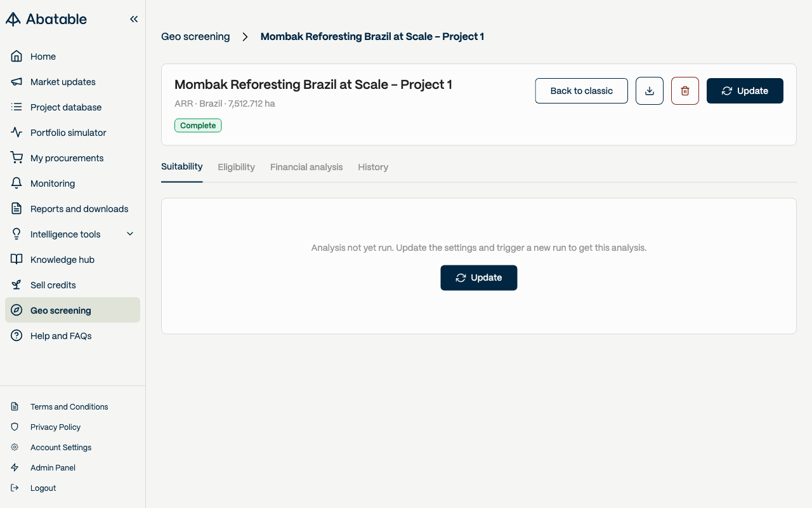Open the Financial analysis tab
Image resolution: width=812 pixels, height=508 pixels.
tap(306, 167)
